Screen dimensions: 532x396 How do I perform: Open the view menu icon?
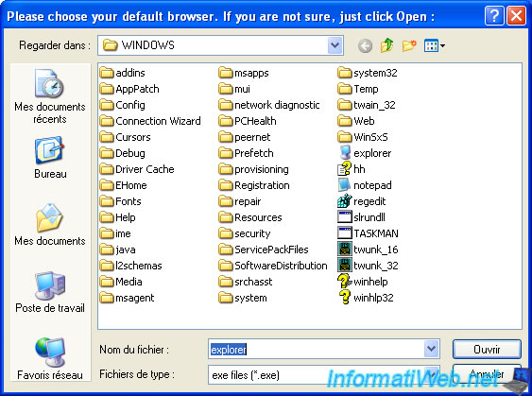435,45
